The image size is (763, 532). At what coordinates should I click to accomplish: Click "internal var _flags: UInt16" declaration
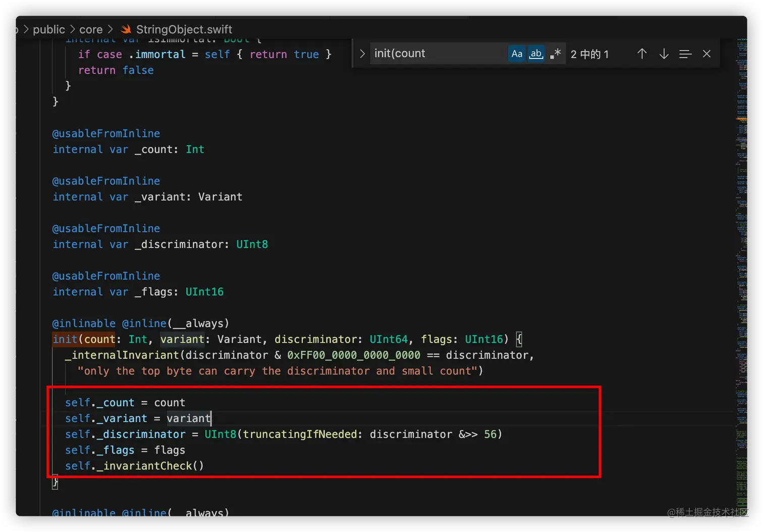click(x=138, y=292)
